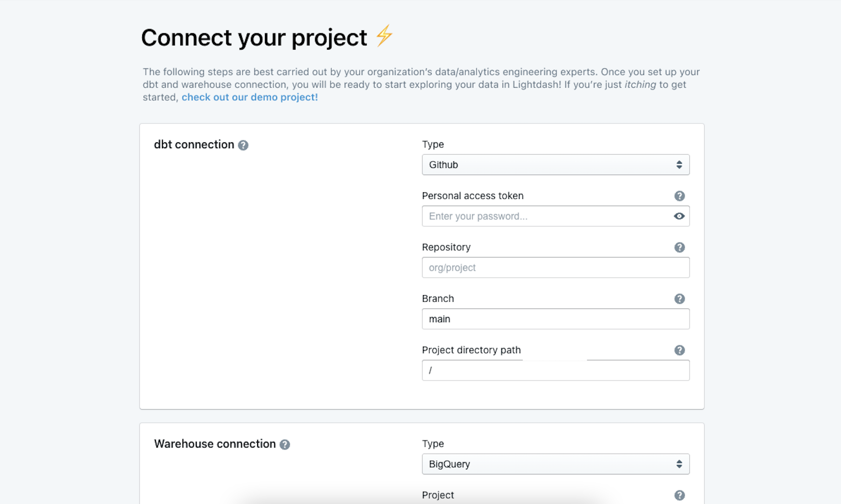Click the Warehouse connection help icon
Viewport: 841px width, 504px height.
285,444
